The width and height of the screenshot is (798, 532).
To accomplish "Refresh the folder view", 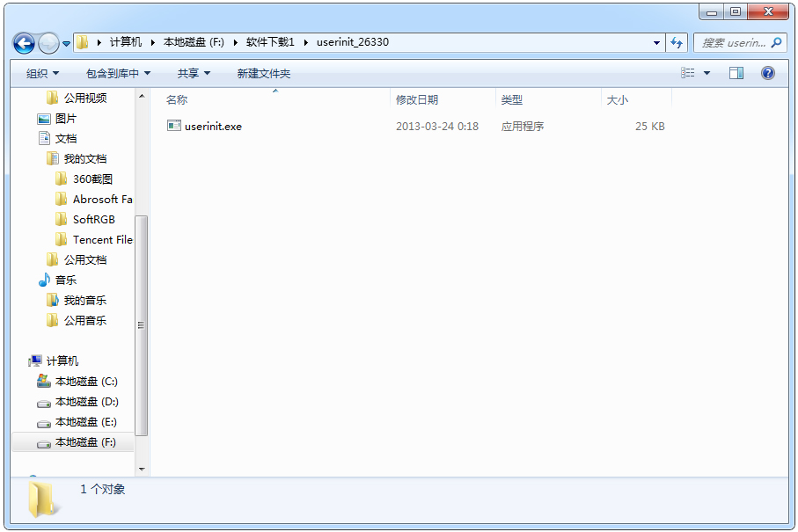I will point(677,43).
